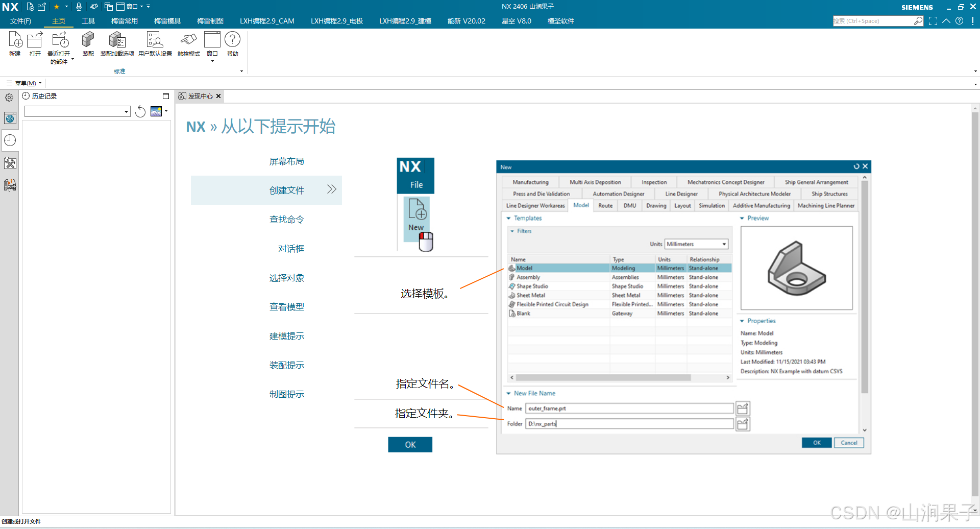Switch to the 主页 ribbon tab

tap(59, 21)
